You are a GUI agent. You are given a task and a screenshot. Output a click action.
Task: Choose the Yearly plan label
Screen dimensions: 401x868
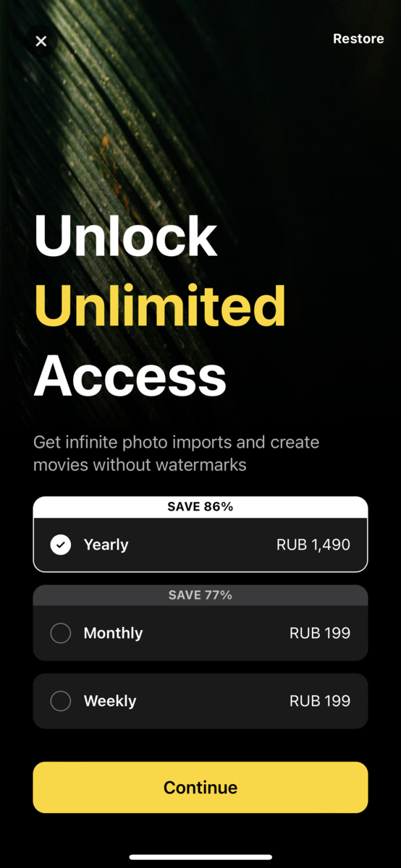point(106,545)
